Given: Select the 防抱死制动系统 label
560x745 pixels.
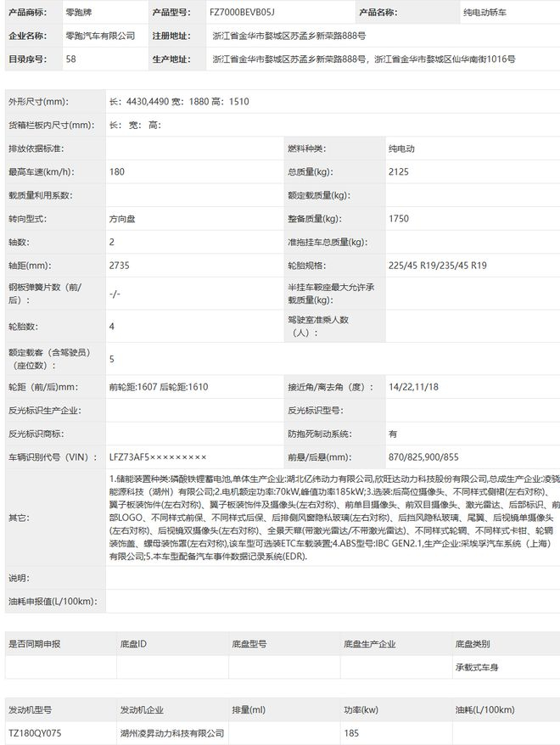Looking at the screenshot, I should 320,434.
